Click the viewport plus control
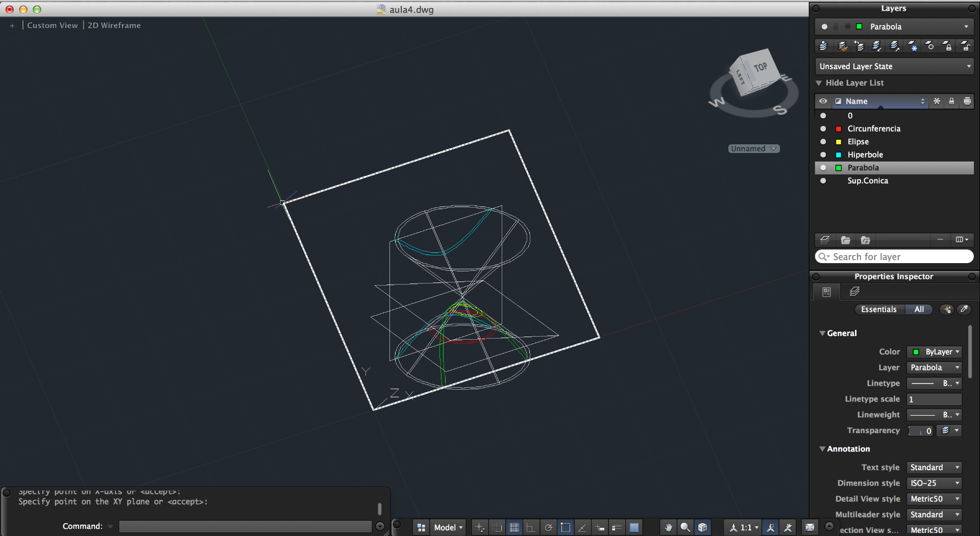 (x=12, y=25)
